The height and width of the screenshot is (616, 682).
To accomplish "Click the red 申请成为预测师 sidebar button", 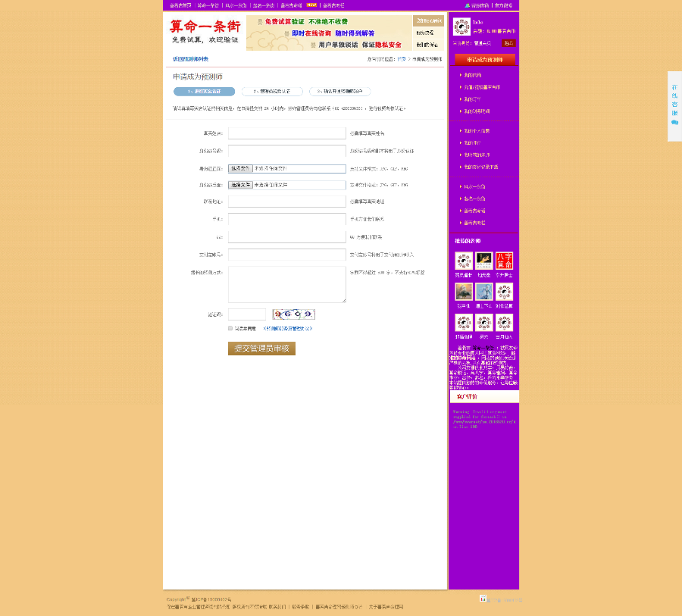I will (484, 60).
